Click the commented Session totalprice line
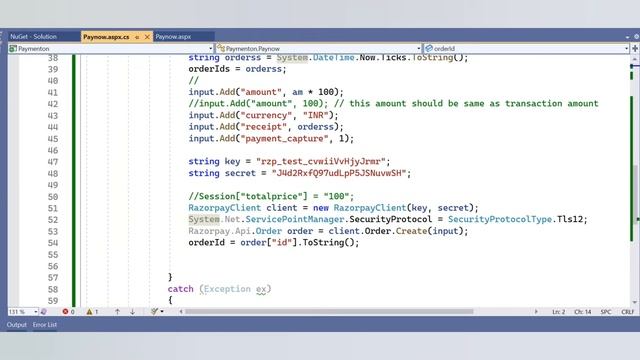Viewport: 640px width, 360px height. click(271, 196)
